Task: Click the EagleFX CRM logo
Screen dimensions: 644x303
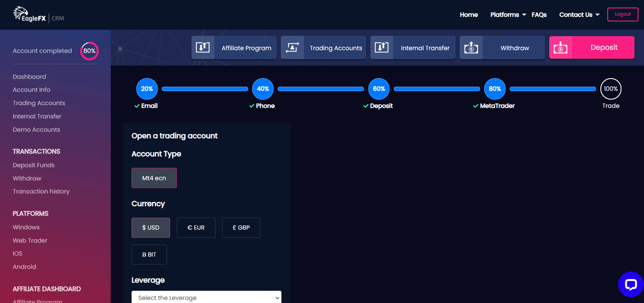Action: pos(38,15)
